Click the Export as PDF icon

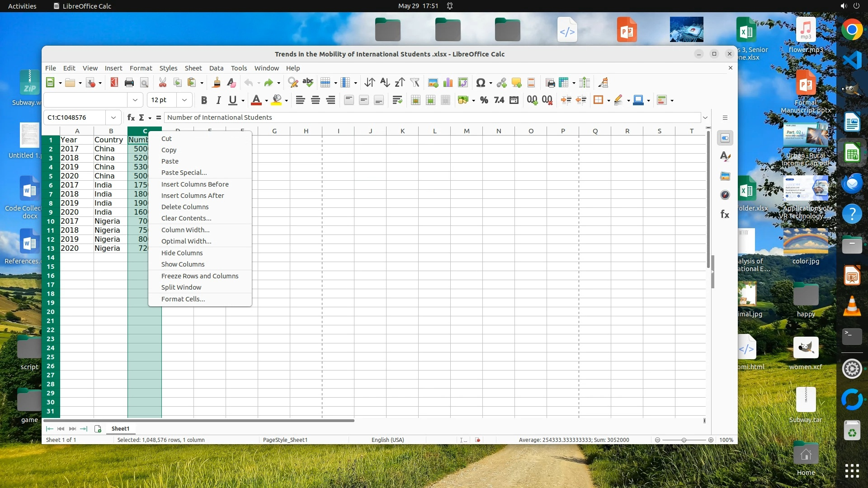coord(114,83)
